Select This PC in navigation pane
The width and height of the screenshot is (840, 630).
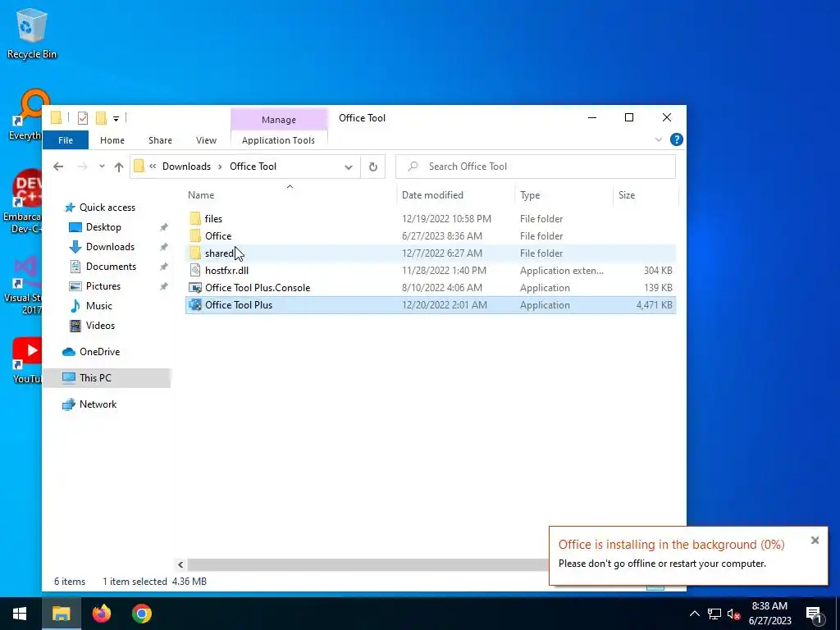click(x=107, y=378)
